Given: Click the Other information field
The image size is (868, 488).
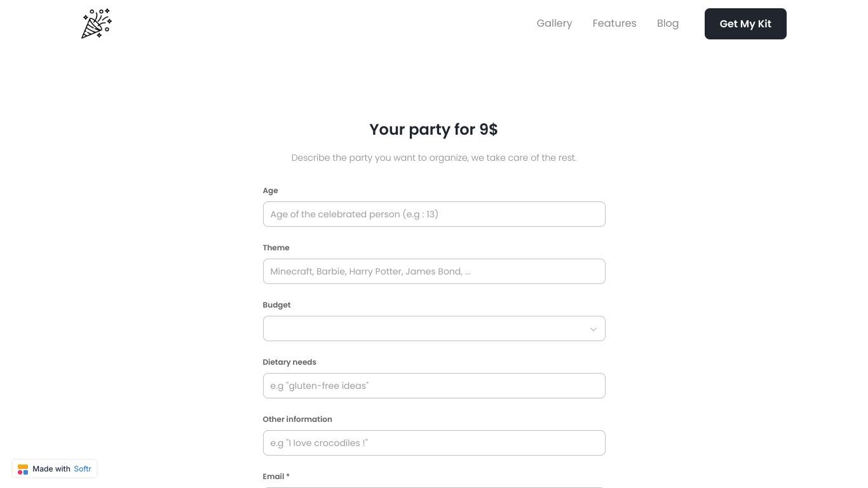Looking at the screenshot, I should (434, 443).
